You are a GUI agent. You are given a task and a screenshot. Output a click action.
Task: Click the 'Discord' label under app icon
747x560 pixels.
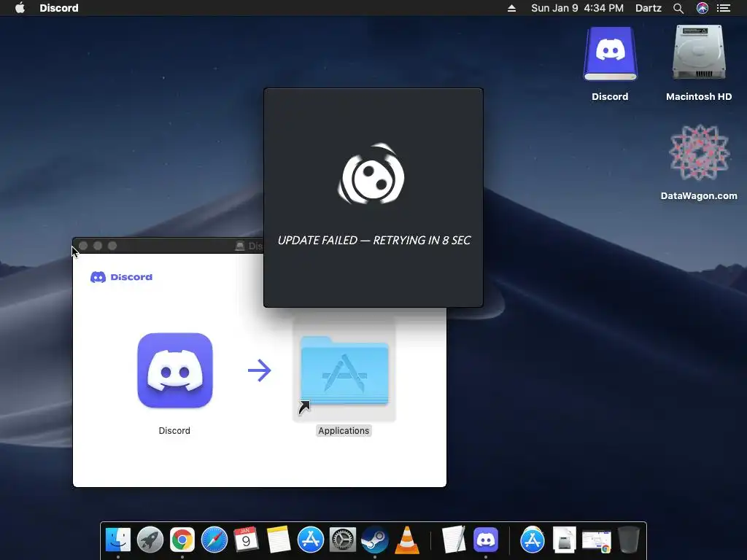click(174, 430)
